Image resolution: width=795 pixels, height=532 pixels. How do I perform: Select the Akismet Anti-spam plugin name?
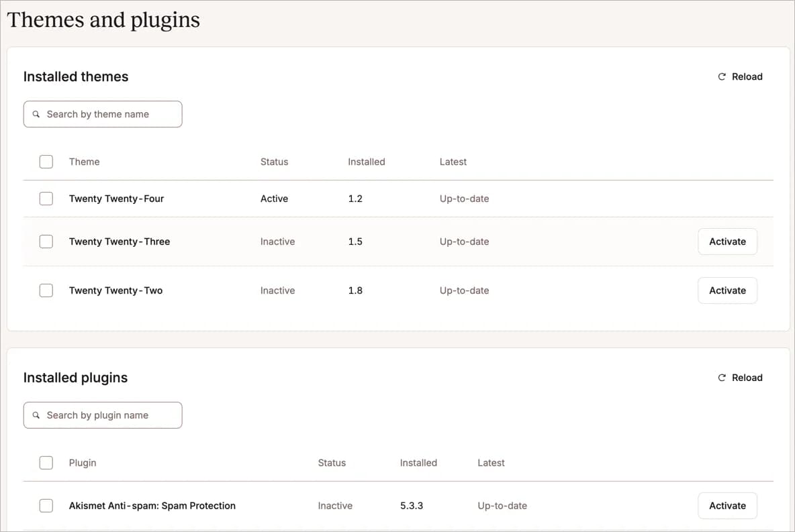(x=152, y=505)
